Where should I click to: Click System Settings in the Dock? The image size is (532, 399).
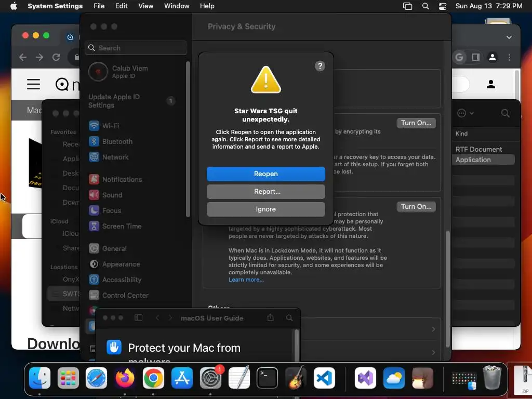(x=210, y=378)
